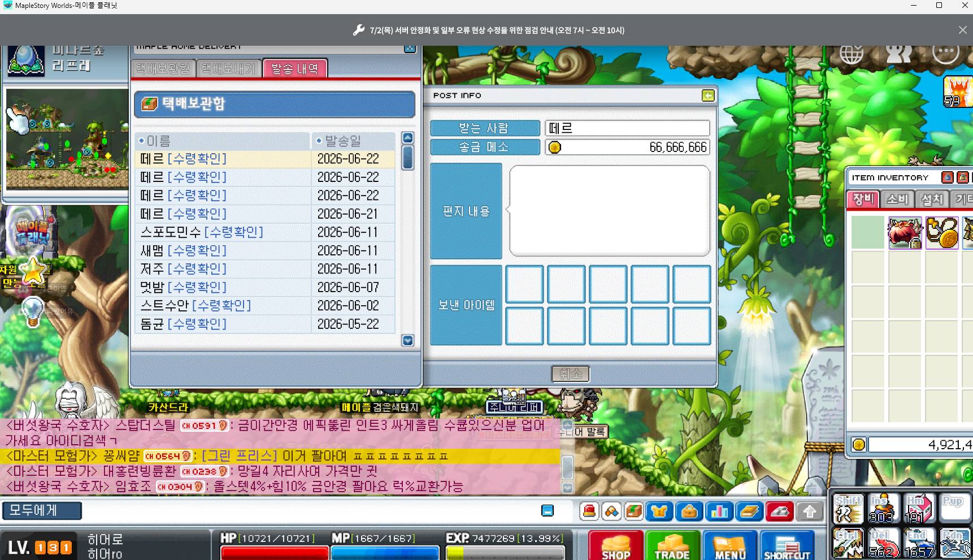Click the 송금 메소 amount field
Screen dimensions: 973x560
click(627, 147)
